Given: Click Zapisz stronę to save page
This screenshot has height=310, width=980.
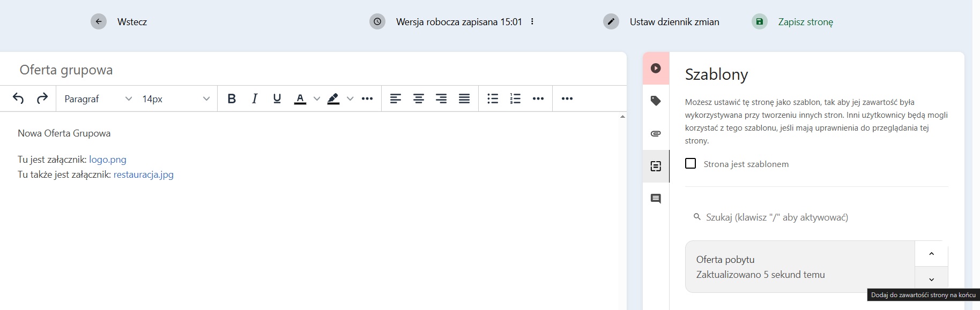Looking at the screenshot, I should click(805, 22).
